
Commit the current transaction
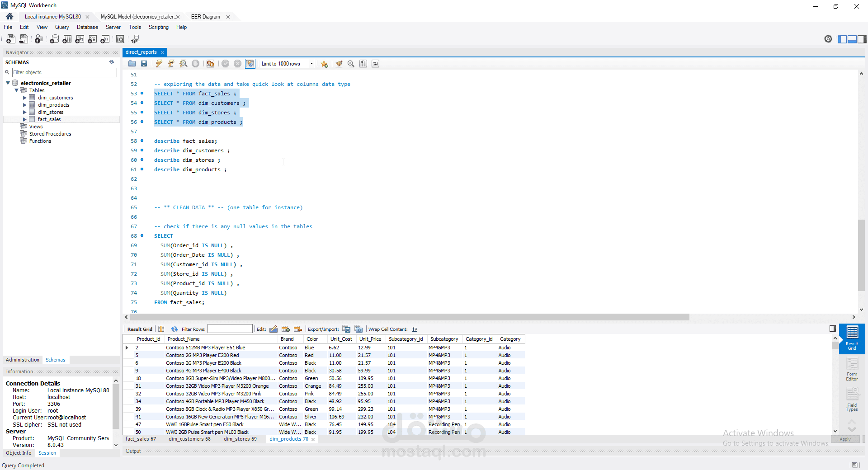pos(226,64)
